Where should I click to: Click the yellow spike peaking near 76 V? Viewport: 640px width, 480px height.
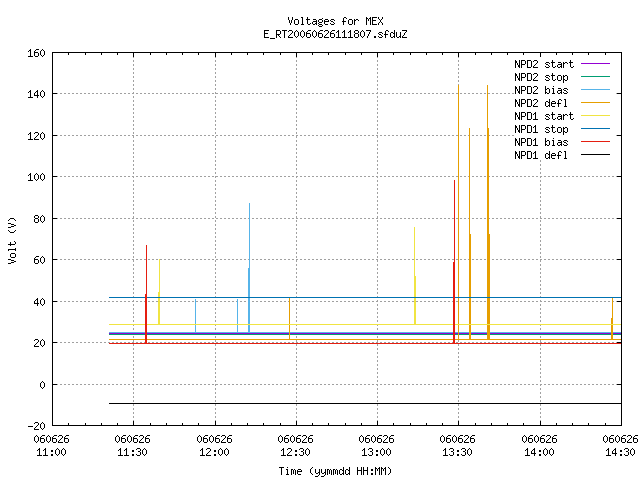415,276
